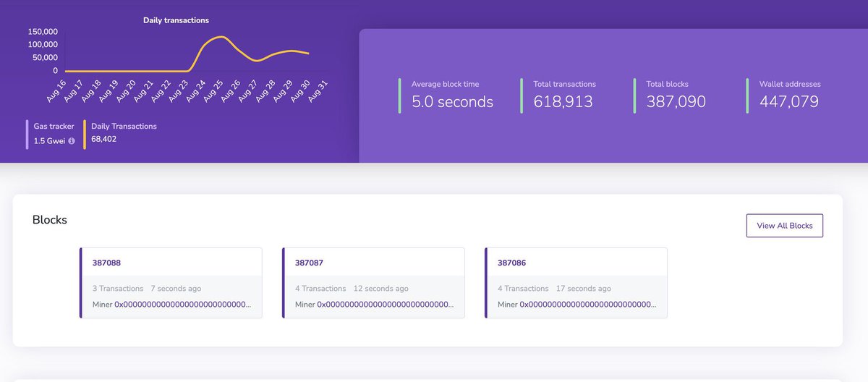Click the miner address of block 387086
Screen dimensions: 868x382
tap(588, 305)
